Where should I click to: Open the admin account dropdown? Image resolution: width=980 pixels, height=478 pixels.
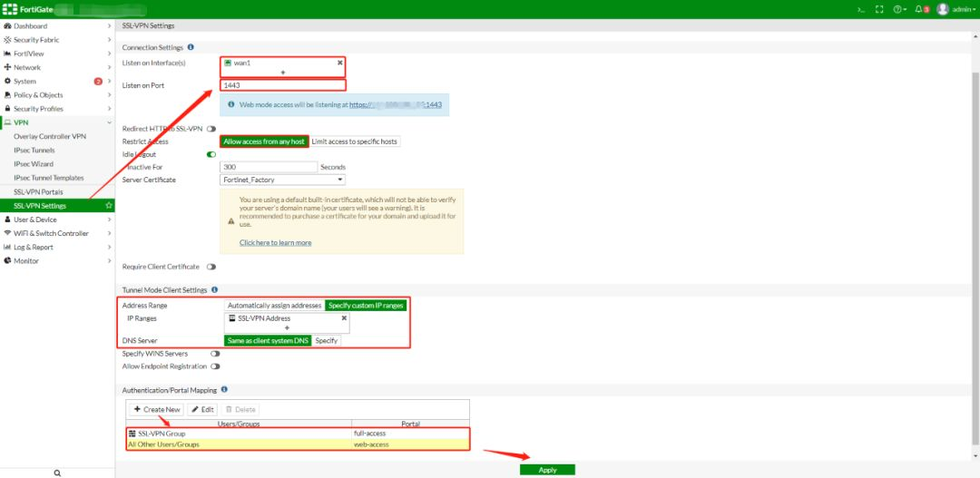[964, 9]
